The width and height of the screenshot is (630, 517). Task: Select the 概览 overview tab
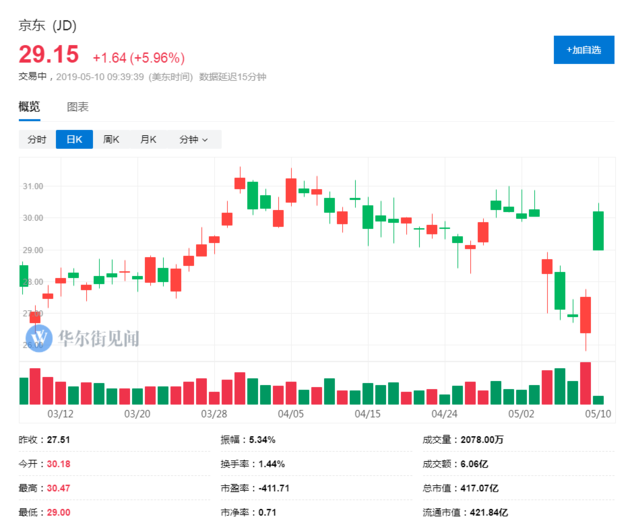click(x=29, y=107)
